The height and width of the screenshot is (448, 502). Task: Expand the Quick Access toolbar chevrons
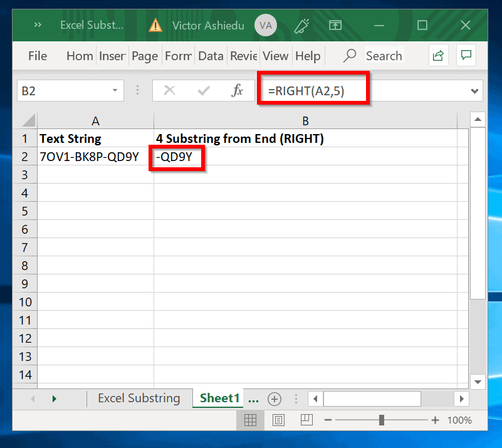(x=38, y=24)
